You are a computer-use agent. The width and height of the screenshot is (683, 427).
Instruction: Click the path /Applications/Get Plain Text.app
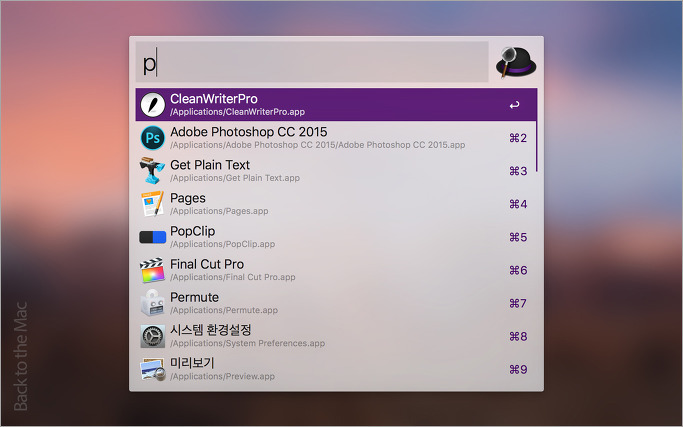235,178
